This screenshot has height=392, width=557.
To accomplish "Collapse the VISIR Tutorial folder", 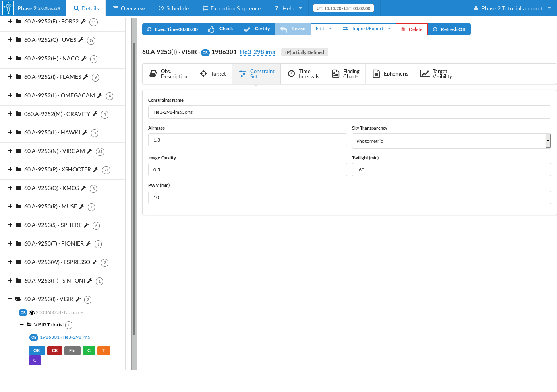I will (22, 325).
